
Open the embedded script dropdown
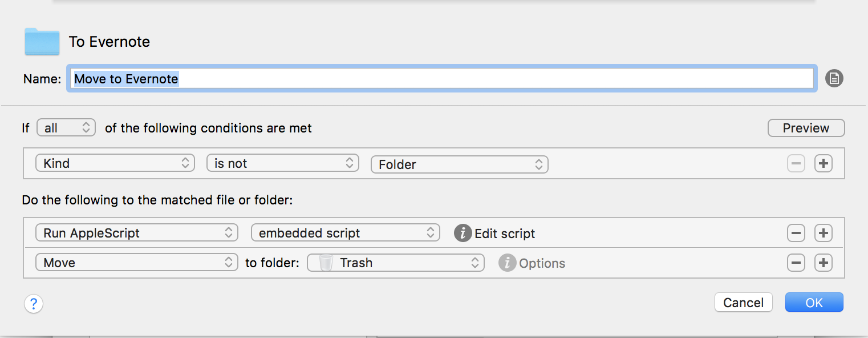(346, 233)
